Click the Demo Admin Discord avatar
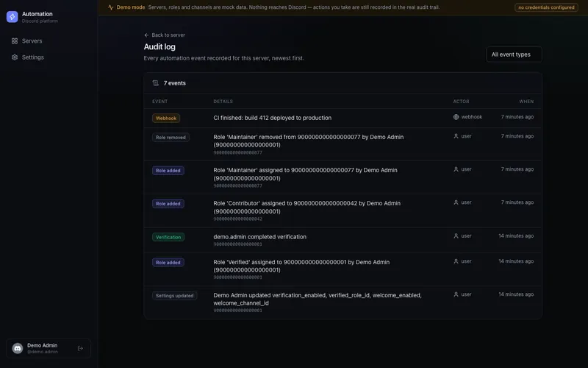The height and width of the screenshot is (368, 588). click(18, 348)
